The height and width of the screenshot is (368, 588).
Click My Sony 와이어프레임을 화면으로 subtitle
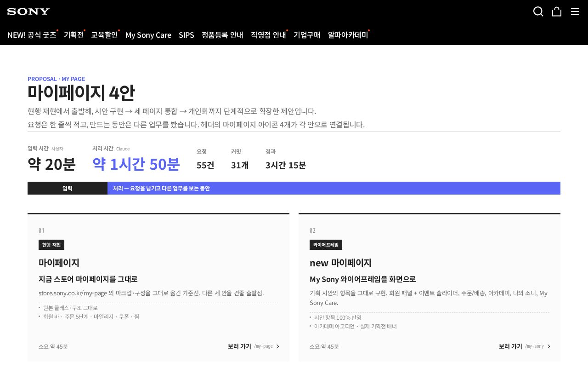[363, 279]
